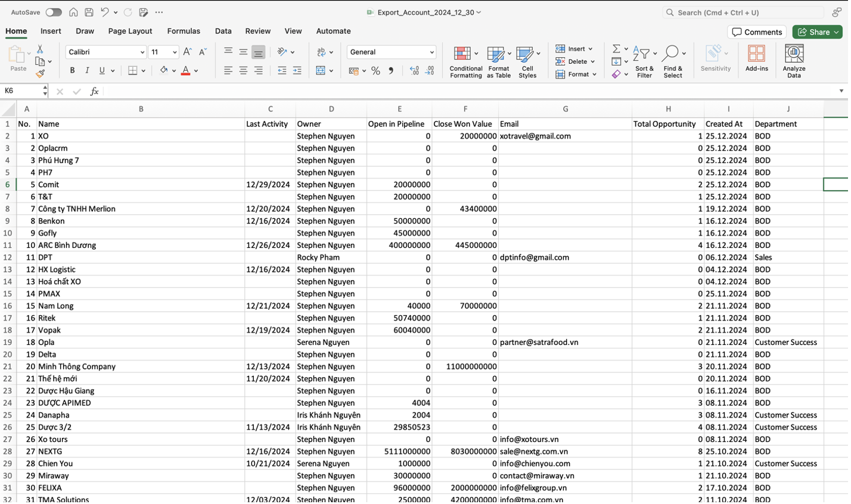
Task: Open the Automate tab
Action: [x=334, y=32]
